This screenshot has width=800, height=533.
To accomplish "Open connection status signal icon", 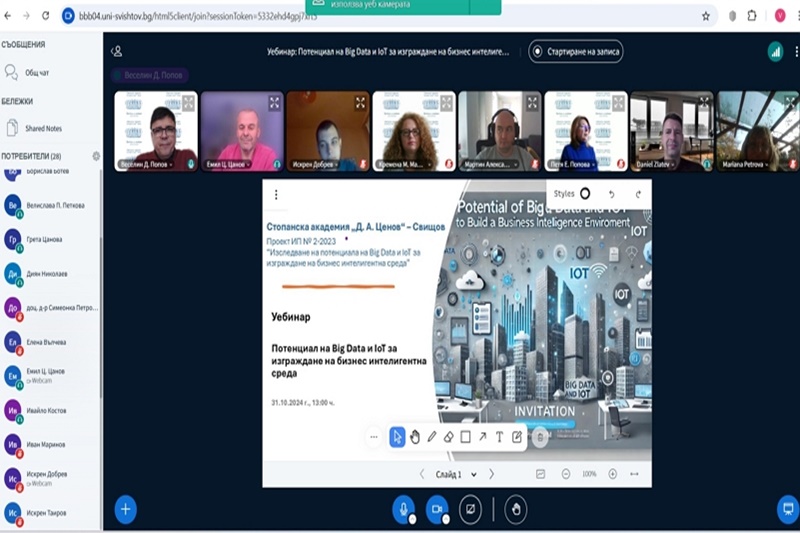I will pyautogui.click(x=776, y=52).
